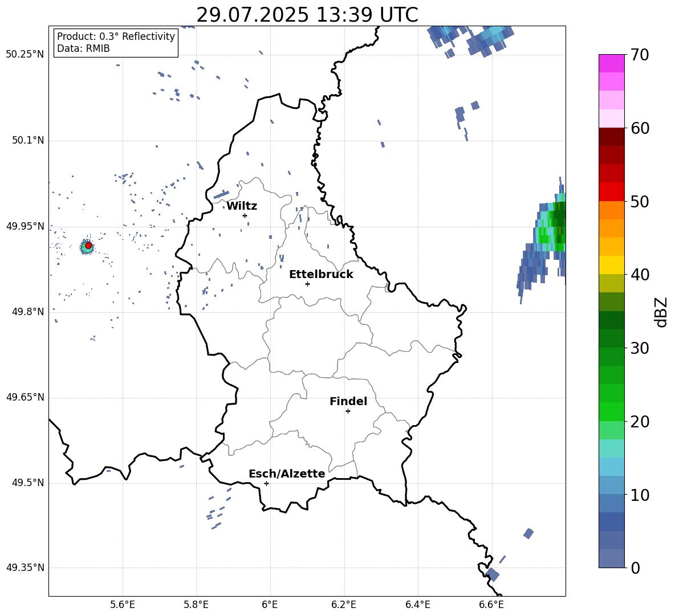Click the latitude label '49.95°N'
The image size is (675, 616).
point(25,226)
